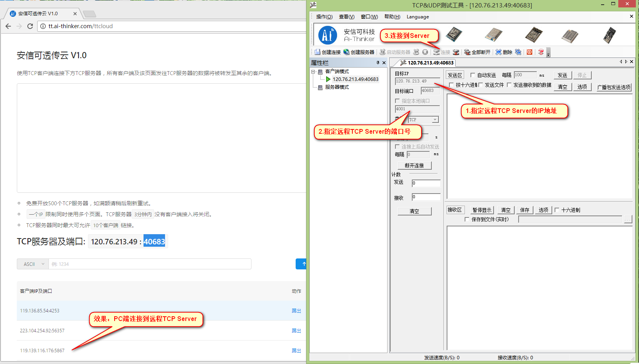The width and height of the screenshot is (639, 364).
Task: Open the 查看(V) menu
Action: (346, 17)
